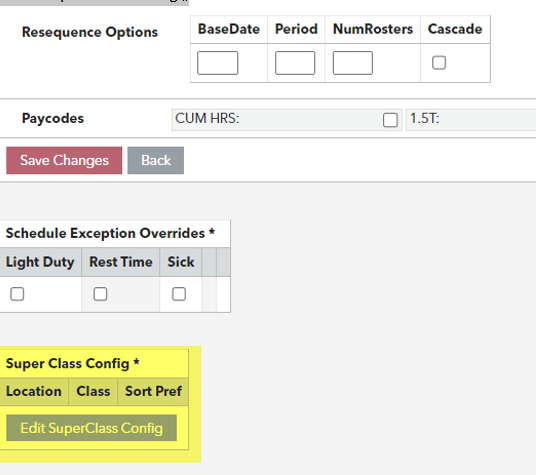The image size is (536, 475).
Task: Tick the CUM HRS paycode checkbox
Action: click(x=390, y=120)
